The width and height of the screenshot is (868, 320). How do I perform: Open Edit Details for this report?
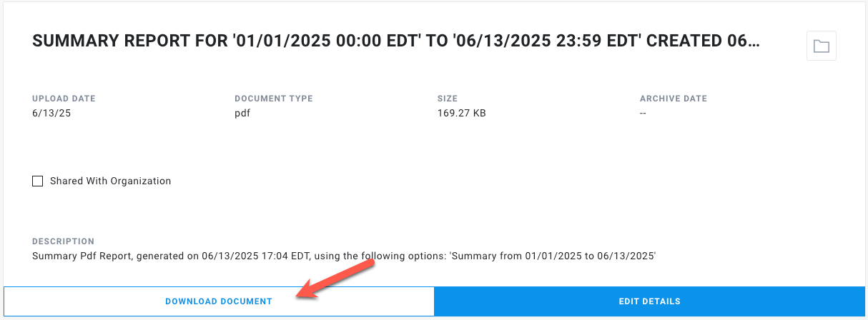pos(649,301)
